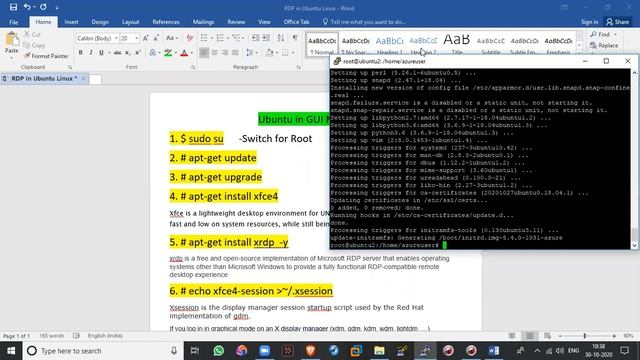Screen dimensions: 640x360
Task: Open the font color picker arrow
Action: point(191,53)
